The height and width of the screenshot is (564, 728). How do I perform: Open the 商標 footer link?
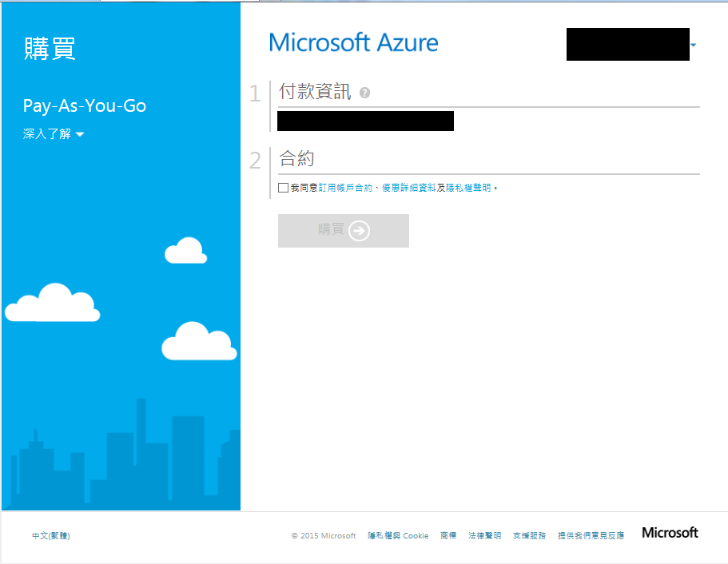pyautogui.click(x=448, y=536)
